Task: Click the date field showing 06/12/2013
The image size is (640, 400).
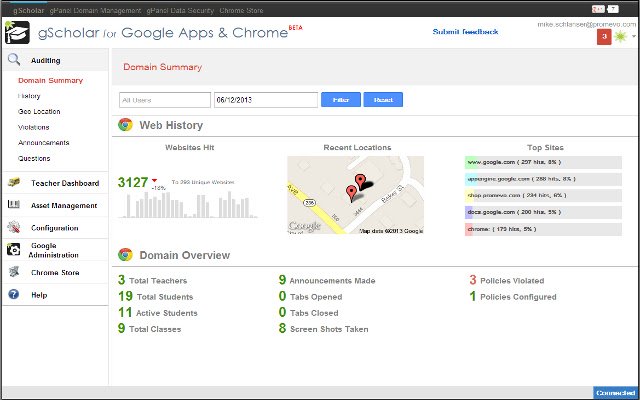Action: (x=266, y=100)
